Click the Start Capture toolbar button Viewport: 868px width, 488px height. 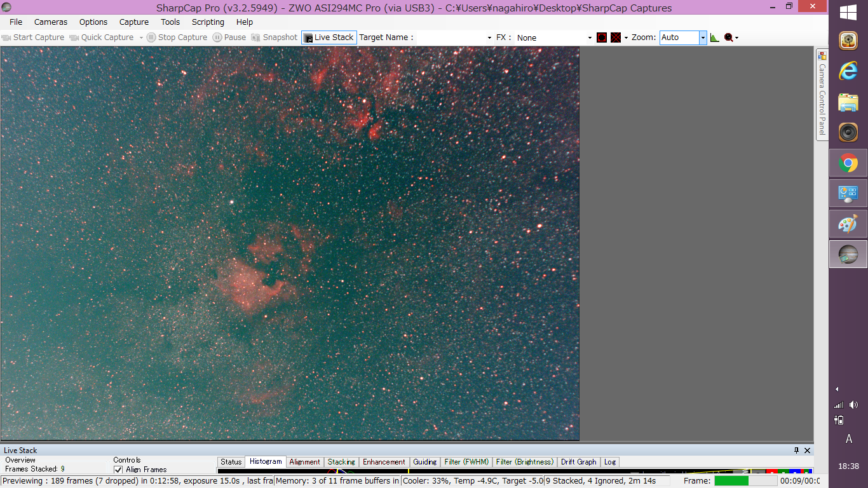33,37
